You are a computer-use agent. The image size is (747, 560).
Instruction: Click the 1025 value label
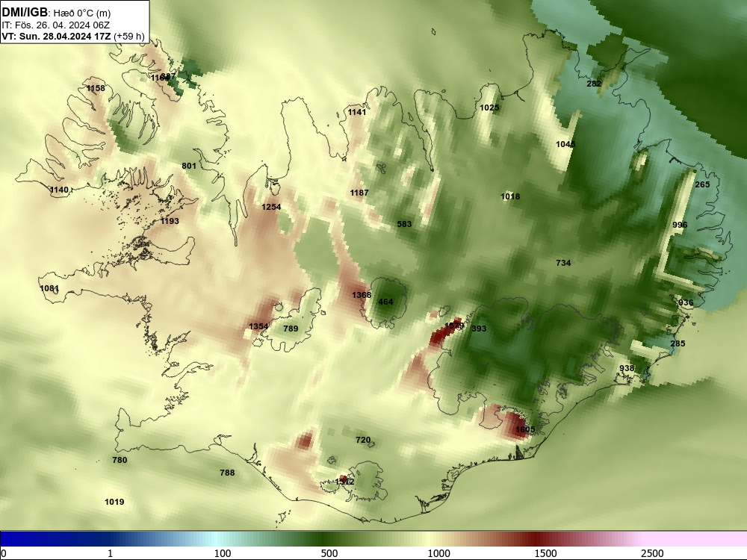click(x=489, y=108)
